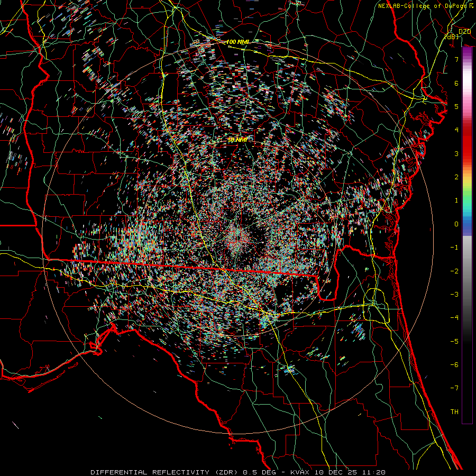
Task: Click the (ZDR) abbreviation in the caption
Action: tap(226, 472)
